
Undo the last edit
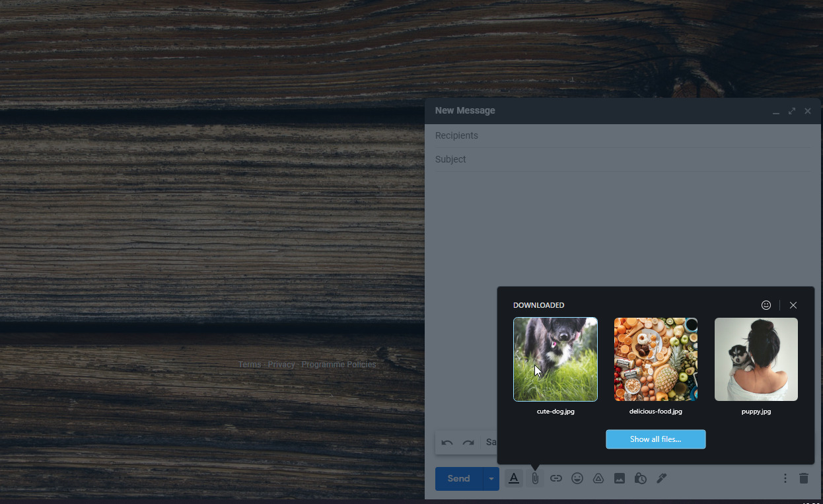coord(447,442)
